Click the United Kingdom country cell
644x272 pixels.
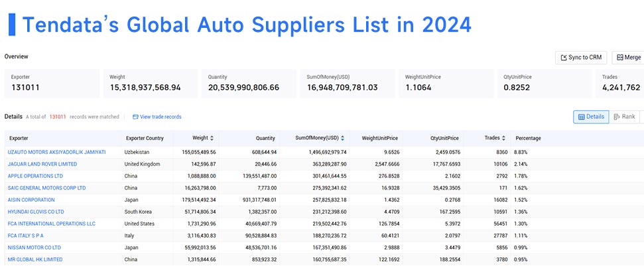pyautogui.click(x=142, y=164)
